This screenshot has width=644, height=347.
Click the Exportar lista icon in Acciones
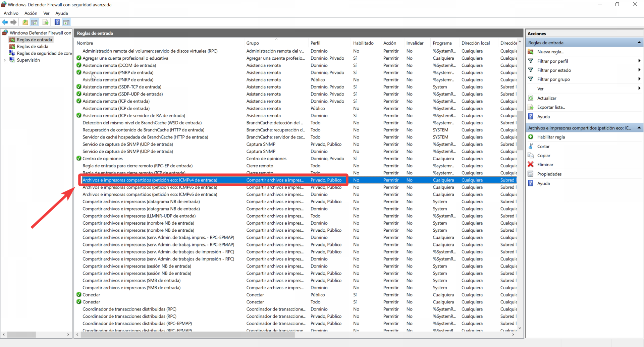click(531, 107)
